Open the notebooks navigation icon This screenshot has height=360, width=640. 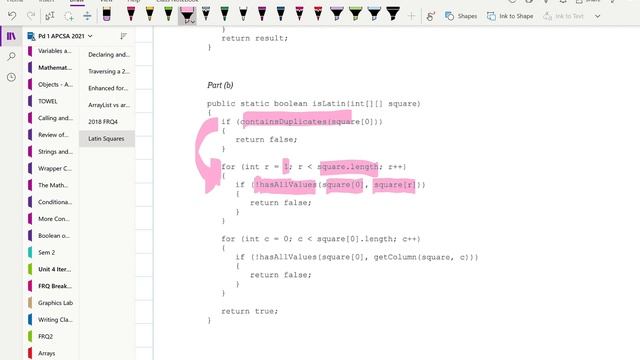[11, 36]
